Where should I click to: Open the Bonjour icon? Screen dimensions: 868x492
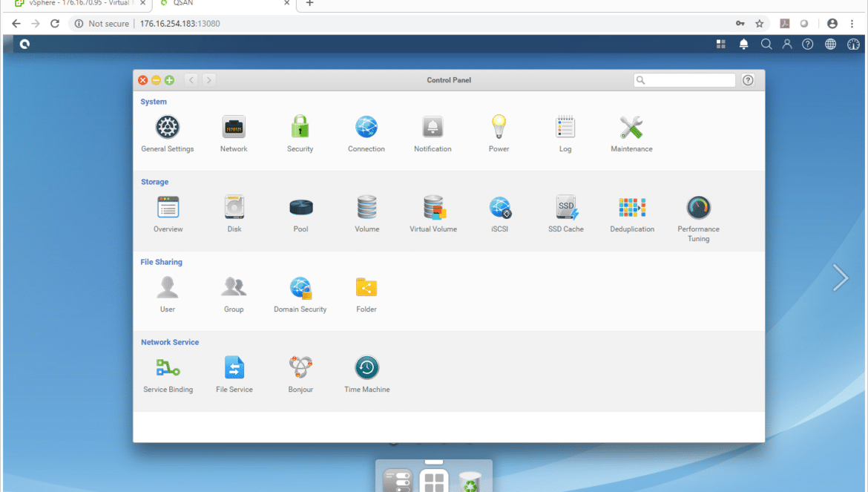tap(300, 368)
